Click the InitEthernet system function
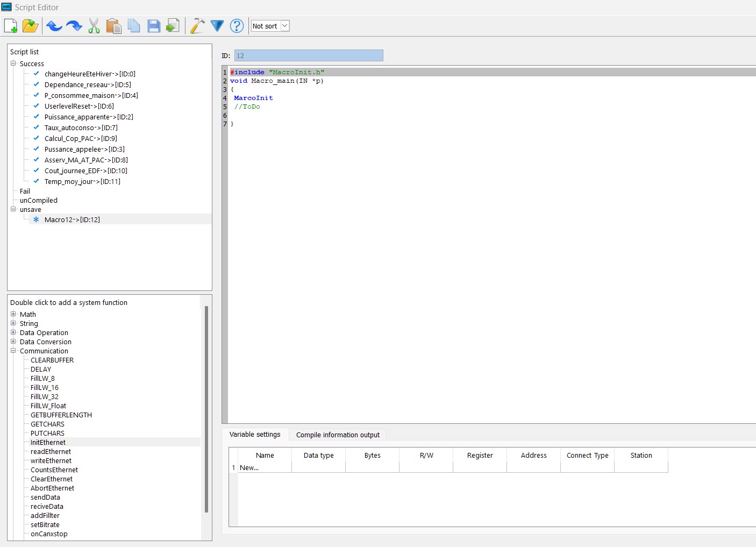The image size is (756, 547). pyautogui.click(x=48, y=442)
